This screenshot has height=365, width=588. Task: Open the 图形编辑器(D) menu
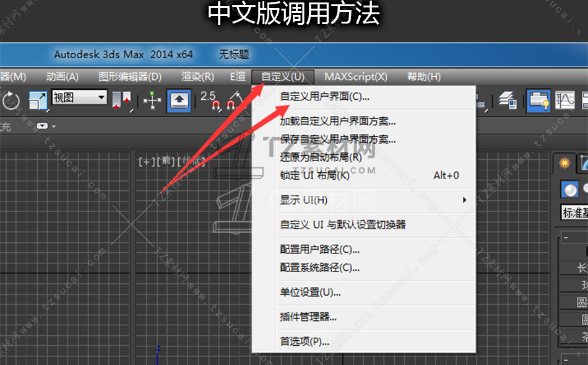[130, 77]
